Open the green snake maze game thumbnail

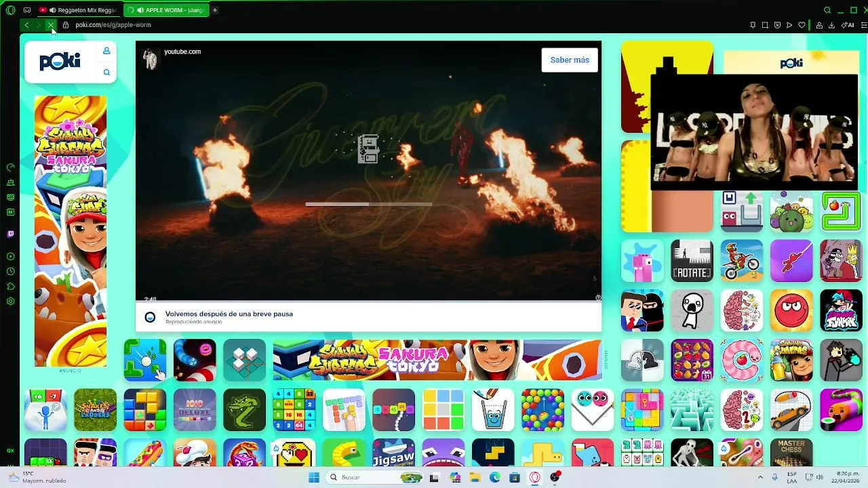click(x=841, y=211)
